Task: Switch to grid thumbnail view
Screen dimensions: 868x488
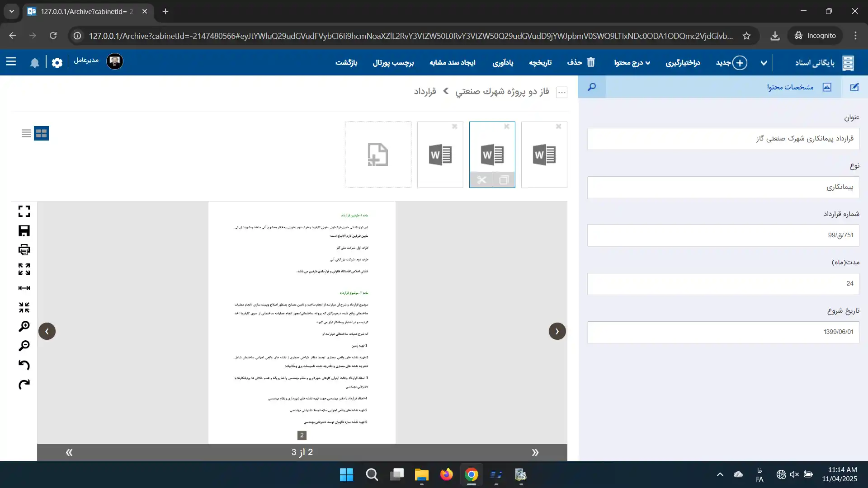Action: 41,133
